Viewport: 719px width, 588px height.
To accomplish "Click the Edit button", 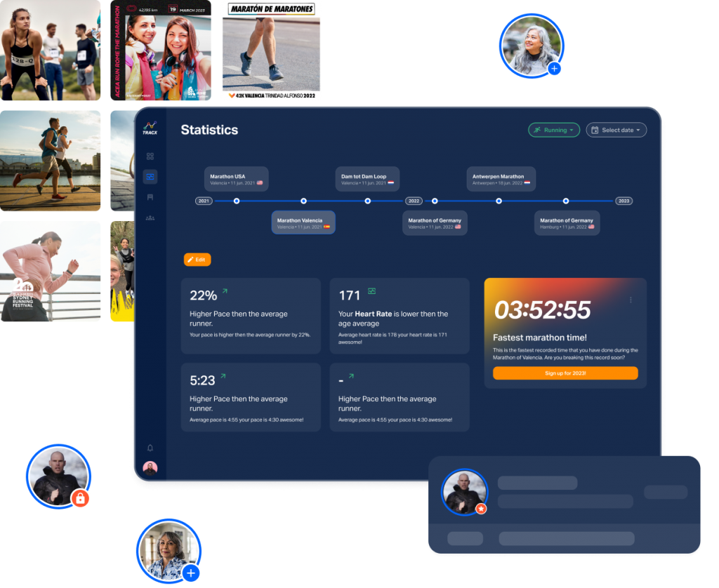I will click(x=197, y=260).
